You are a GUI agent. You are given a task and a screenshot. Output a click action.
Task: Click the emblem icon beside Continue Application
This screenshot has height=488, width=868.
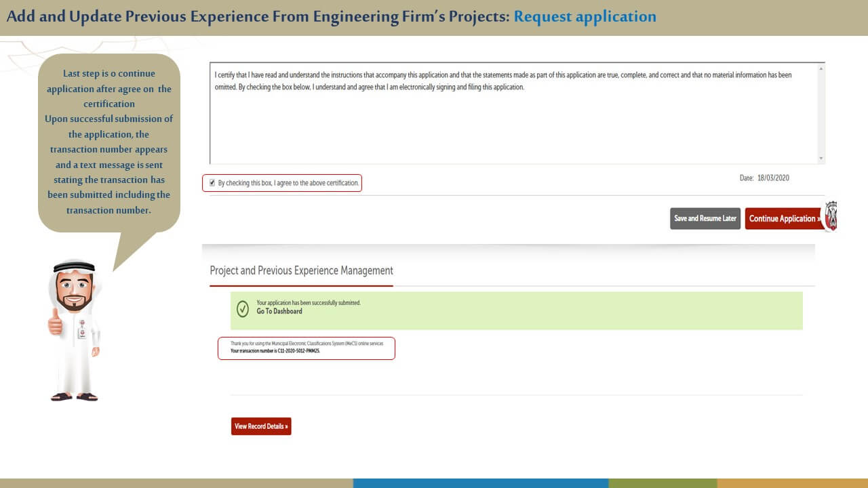click(831, 217)
